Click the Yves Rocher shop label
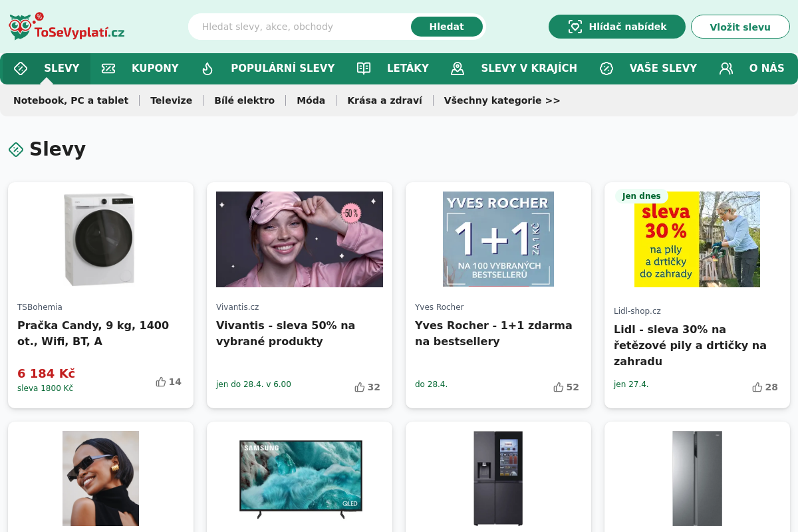 click(x=440, y=307)
